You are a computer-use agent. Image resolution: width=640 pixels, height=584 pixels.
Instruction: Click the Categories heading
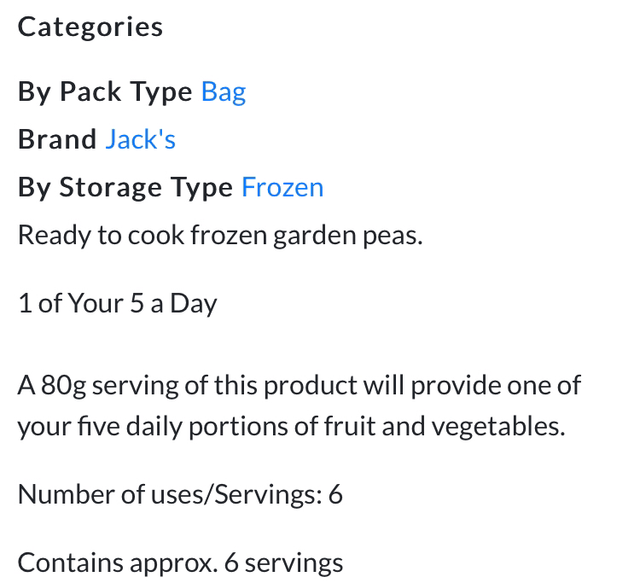click(90, 27)
